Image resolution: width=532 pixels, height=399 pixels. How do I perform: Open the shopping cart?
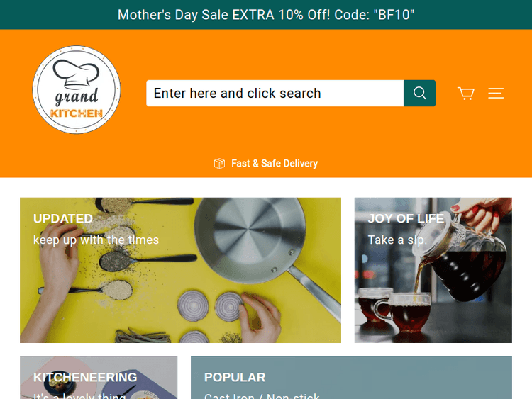coord(466,94)
